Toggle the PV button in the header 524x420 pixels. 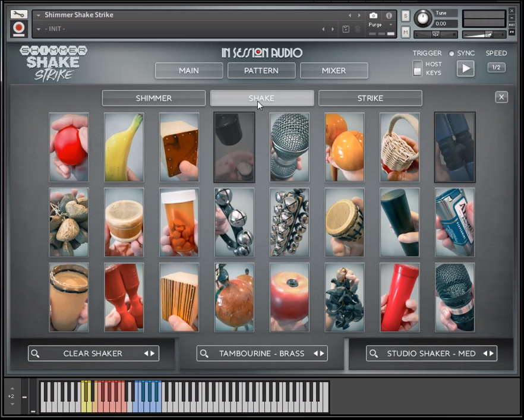click(512, 32)
